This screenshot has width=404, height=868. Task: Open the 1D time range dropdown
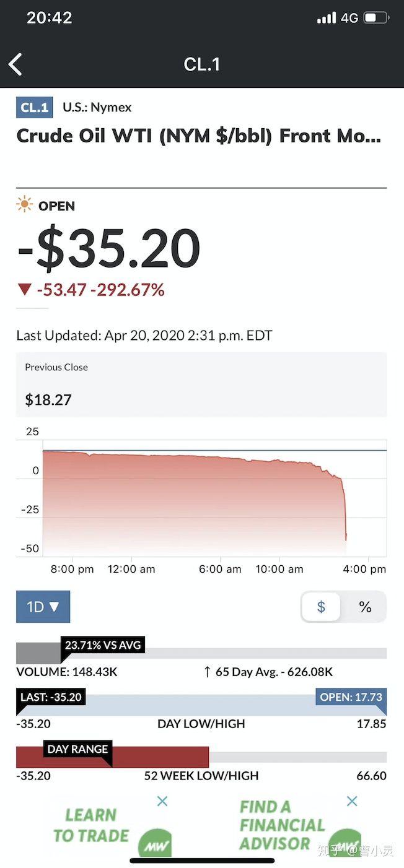click(43, 607)
